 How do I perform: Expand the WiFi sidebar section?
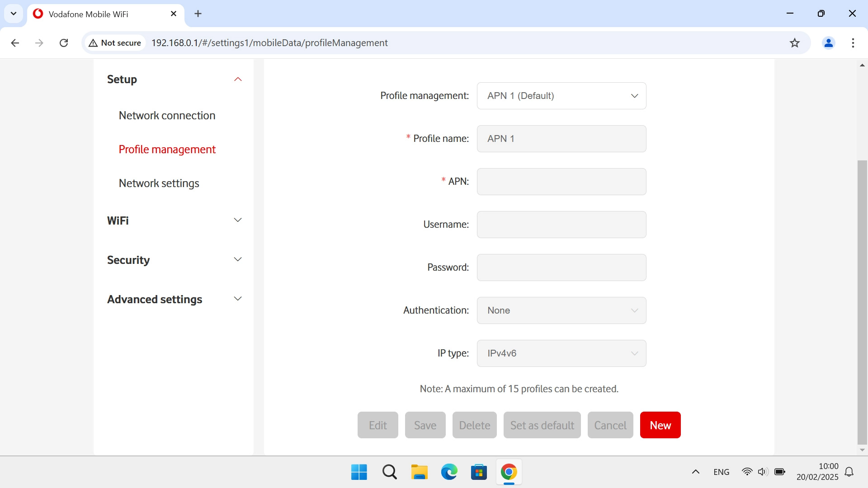238,221
